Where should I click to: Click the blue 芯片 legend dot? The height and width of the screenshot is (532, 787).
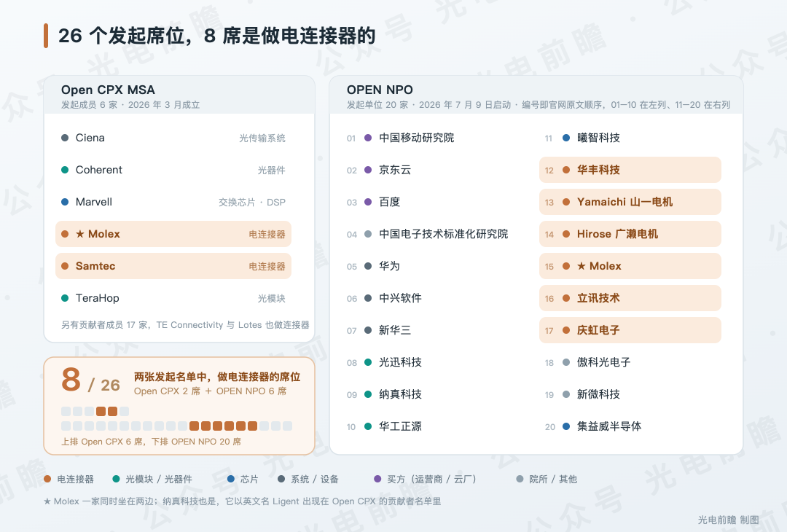[x=231, y=480]
